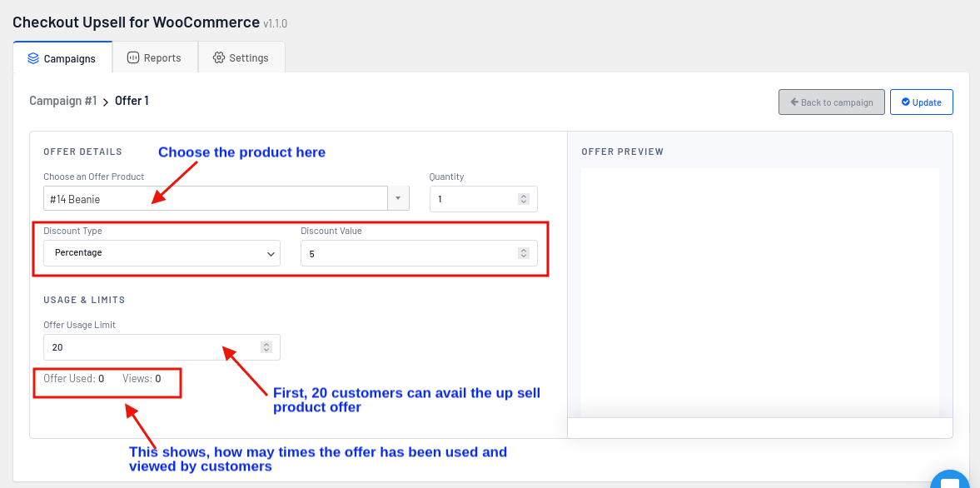Click the Quantity input field
This screenshot has height=488, width=980.
pyautogui.click(x=483, y=199)
